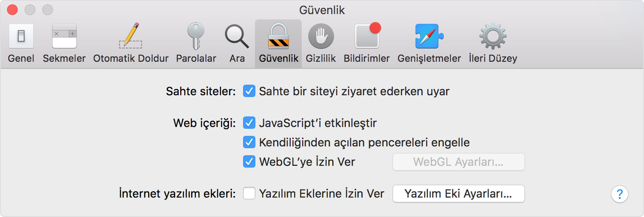Click the green zoom window button
644x217 pixels.
tap(47, 10)
